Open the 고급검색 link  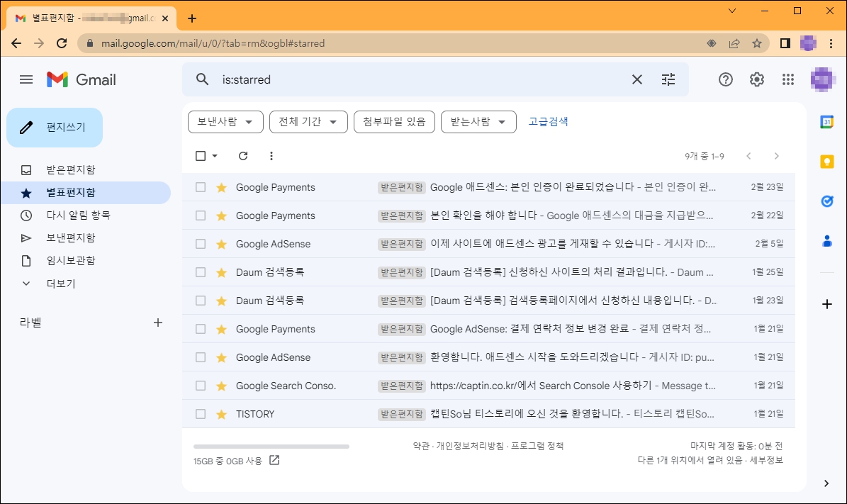(x=548, y=121)
